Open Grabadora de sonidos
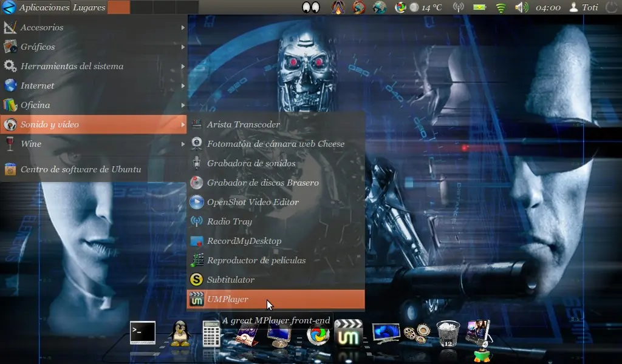Screen dimensions: 622x364 coord(275,163)
